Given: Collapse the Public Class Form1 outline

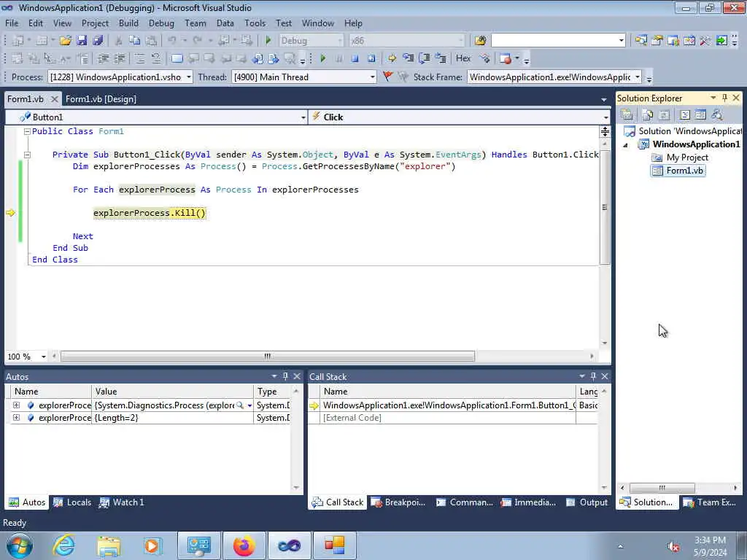Looking at the screenshot, I should tap(27, 131).
